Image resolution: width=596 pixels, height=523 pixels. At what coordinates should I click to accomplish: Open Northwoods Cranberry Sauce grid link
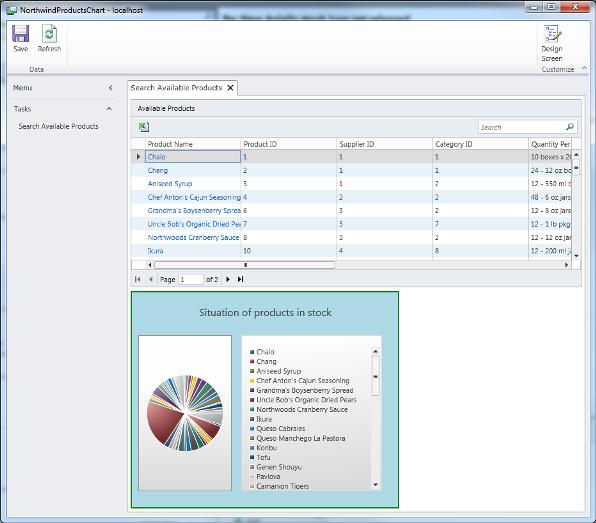click(193, 238)
